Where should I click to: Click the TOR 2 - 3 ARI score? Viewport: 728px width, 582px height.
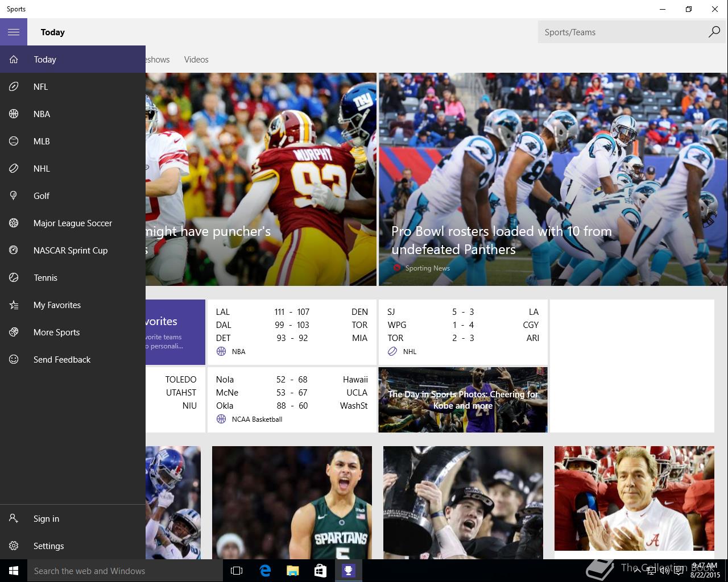(x=463, y=338)
